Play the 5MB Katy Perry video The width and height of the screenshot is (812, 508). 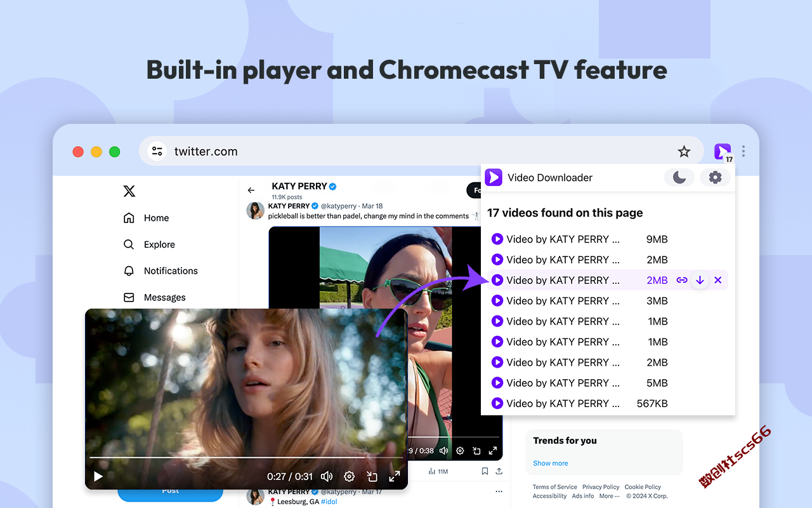tap(497, 382)
